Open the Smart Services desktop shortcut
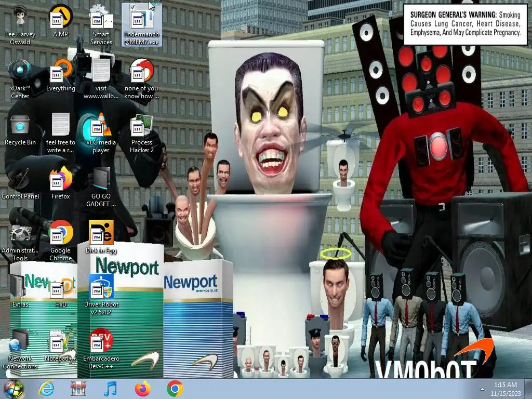This screenshot has width=532, height=399. 101,24
